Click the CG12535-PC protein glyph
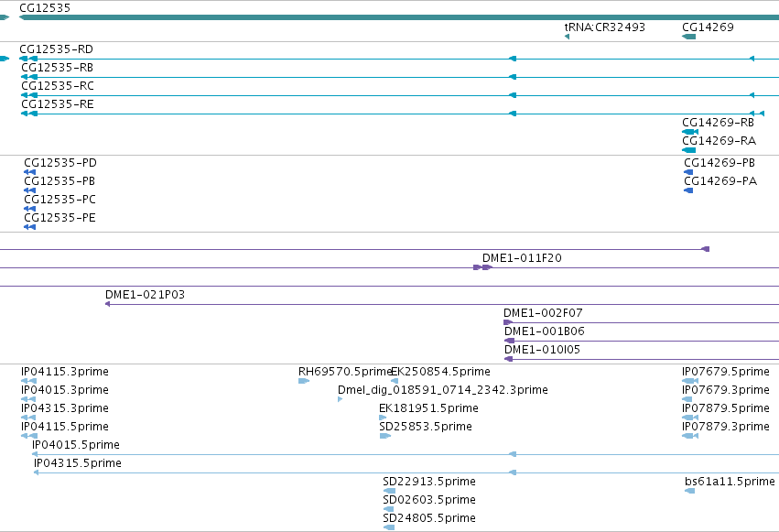The width and height of the screenshot is (779, 532). 30,209
